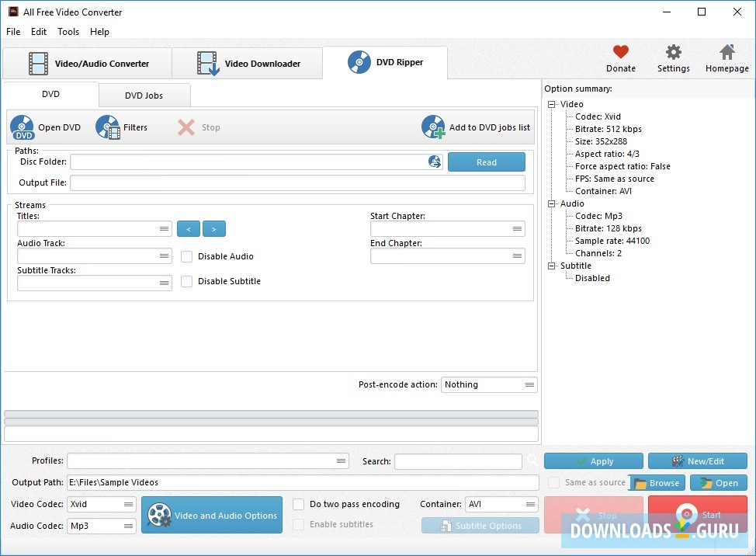This screenshot has width=756, height=556.
Task: Switch to the DVD Jobs tab
Action: [x=144, y=95]
